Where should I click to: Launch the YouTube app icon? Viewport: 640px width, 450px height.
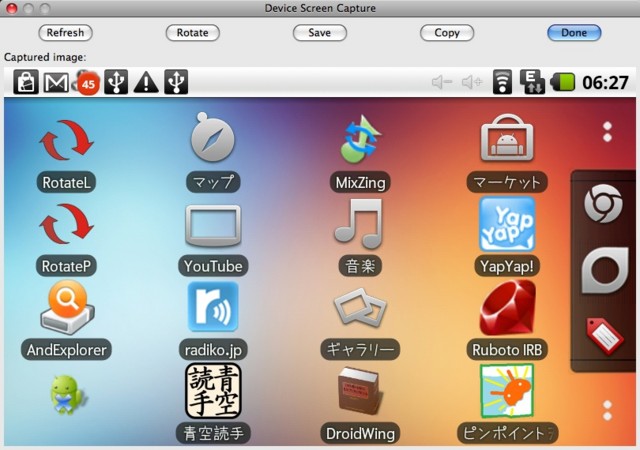pyautogui.click(x=213, y=225)
